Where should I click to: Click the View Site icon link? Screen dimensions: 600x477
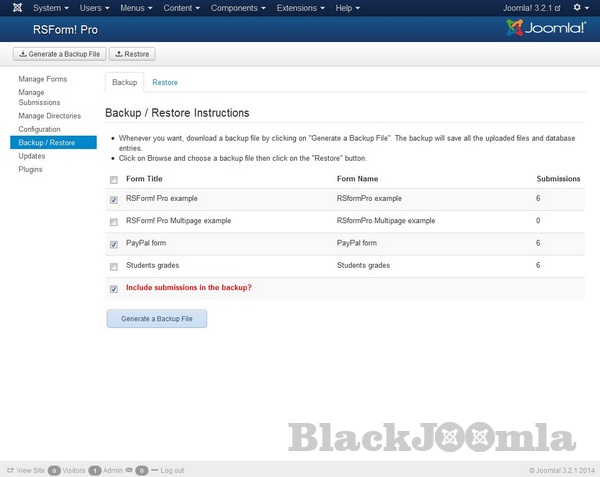11,469
